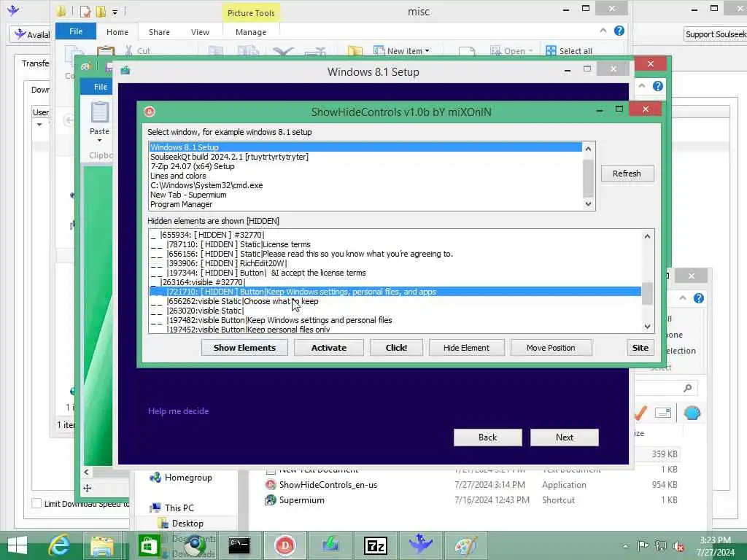
Task: Open the Paint taskbar icon
Action: [x=465, y=545]
